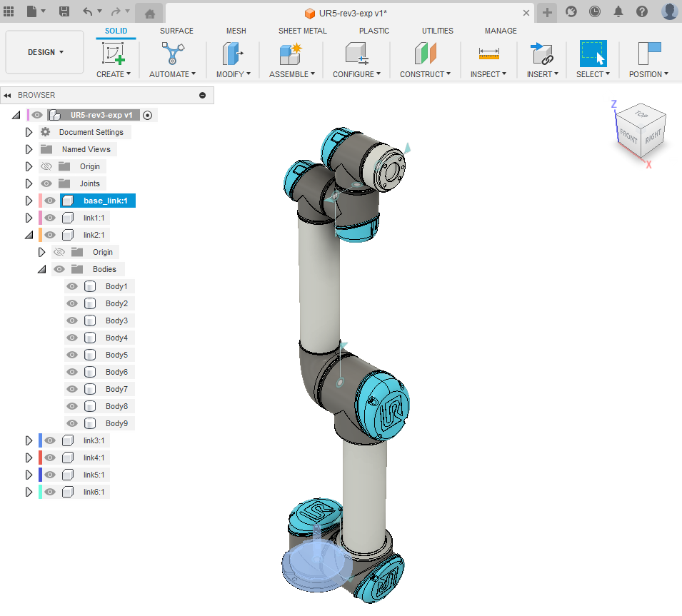
Task: Show the hidden Origin folder under root
Action: click(46, 166)
